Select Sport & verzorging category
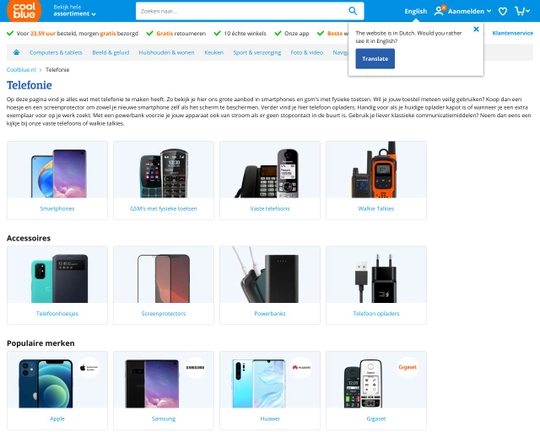The width and height of the screenshot is (540, 432). tap(257, 52)
